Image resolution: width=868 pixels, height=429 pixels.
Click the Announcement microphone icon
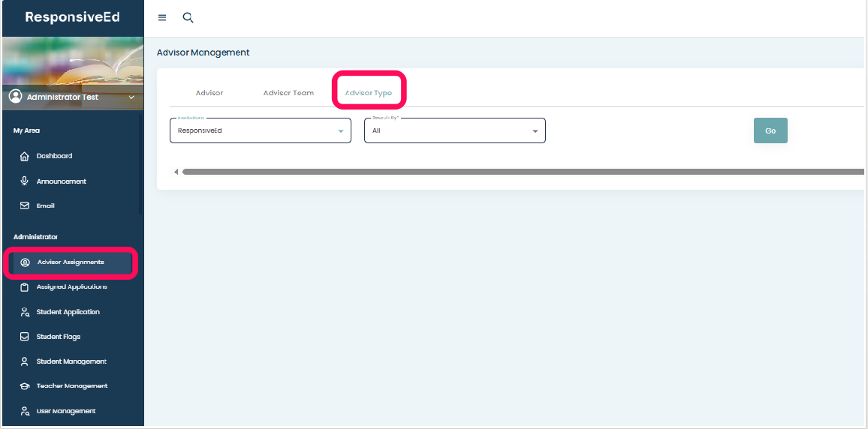click(24, 181)
